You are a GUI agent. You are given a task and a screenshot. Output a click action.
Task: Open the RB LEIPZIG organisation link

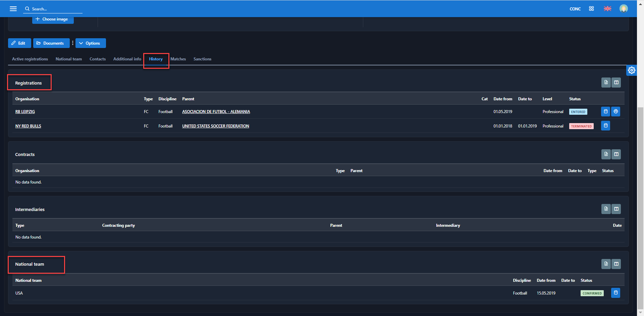click(25, 112)
